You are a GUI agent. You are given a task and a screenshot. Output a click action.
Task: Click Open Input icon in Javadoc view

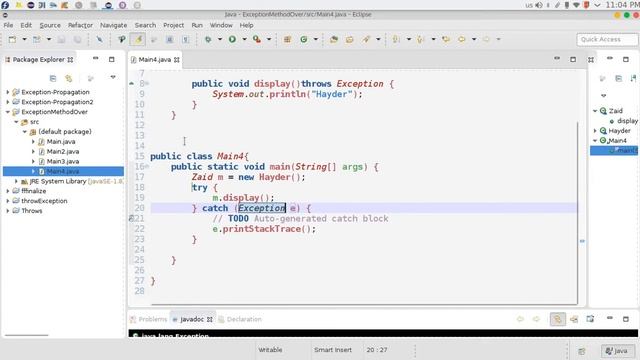pos(574,319)
